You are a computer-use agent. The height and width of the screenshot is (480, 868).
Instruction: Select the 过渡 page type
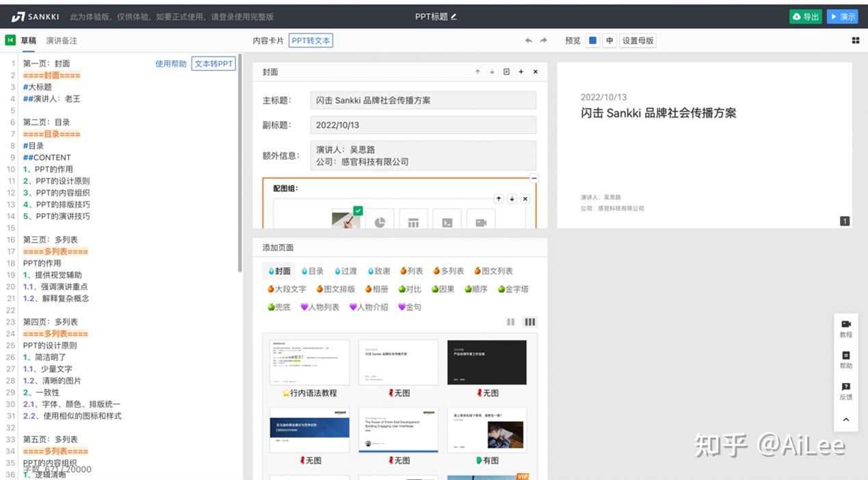tap(345, 271)
